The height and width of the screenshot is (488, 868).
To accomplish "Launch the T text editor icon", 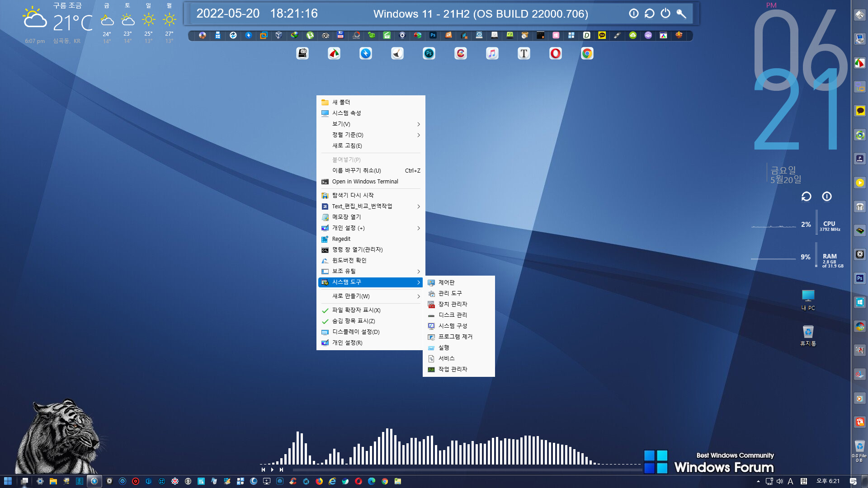I will coord(524,54).
